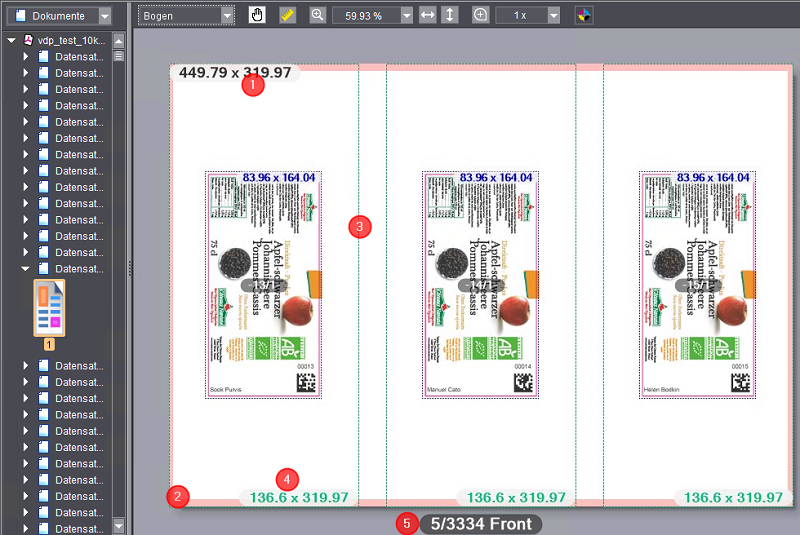Select the magnifier zoom tool
The image size is (800, 535).
317,15
